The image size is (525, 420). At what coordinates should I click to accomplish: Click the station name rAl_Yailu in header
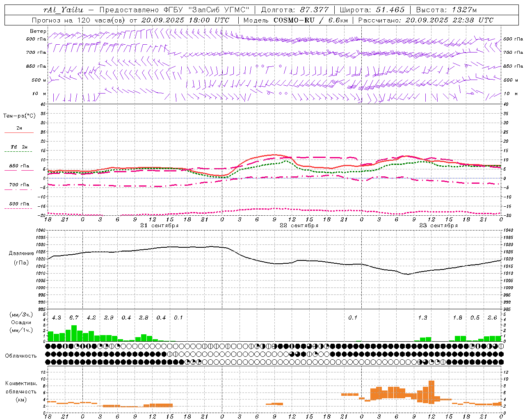[x=63, y=10]
